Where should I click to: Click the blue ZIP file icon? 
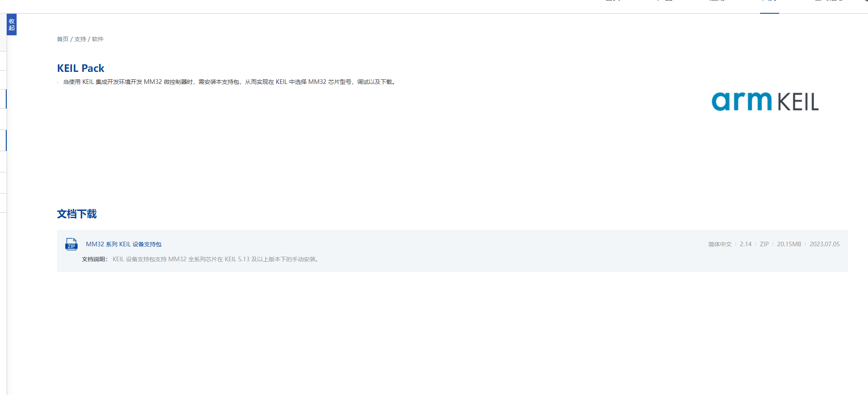pyautogui.click(x=71, y=244)
